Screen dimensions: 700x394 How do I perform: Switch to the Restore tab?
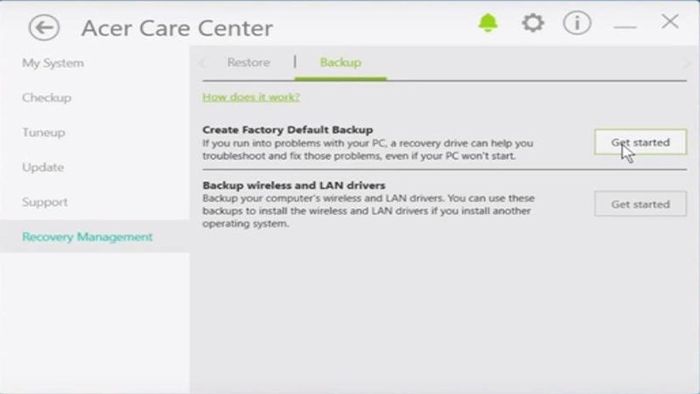(x=248, y=62)
